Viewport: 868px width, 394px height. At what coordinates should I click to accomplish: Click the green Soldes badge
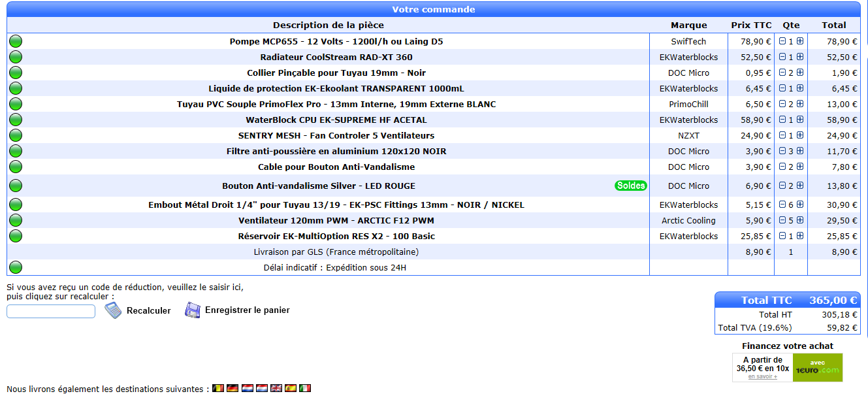pos(630,186)
